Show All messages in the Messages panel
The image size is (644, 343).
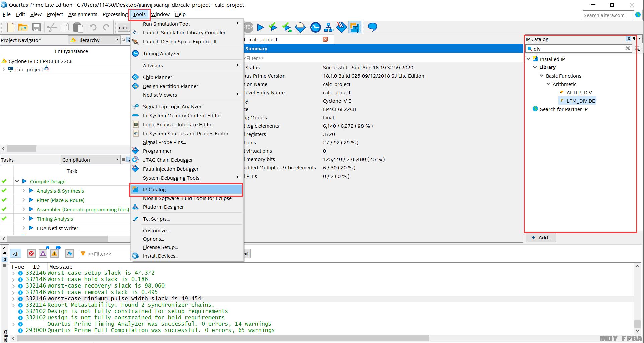coord(16,254)
